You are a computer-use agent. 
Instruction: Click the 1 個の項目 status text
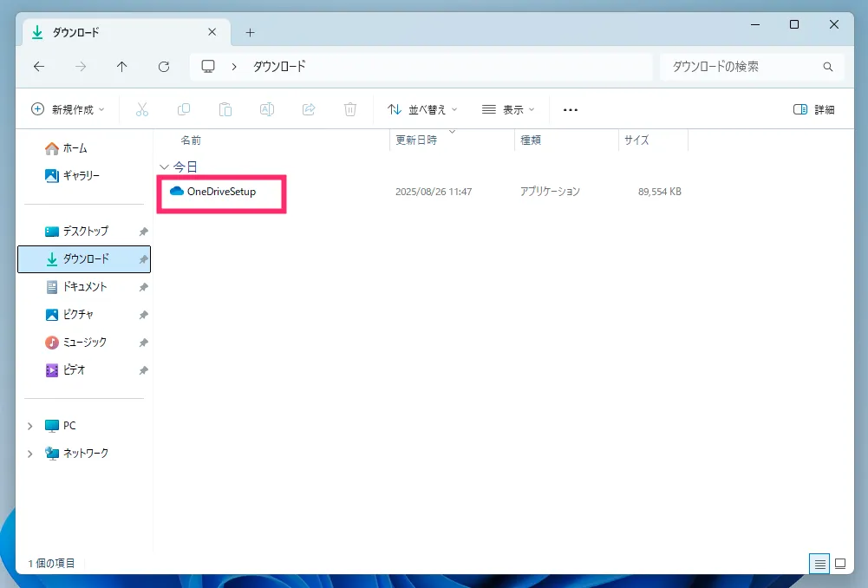coord(51,564)
